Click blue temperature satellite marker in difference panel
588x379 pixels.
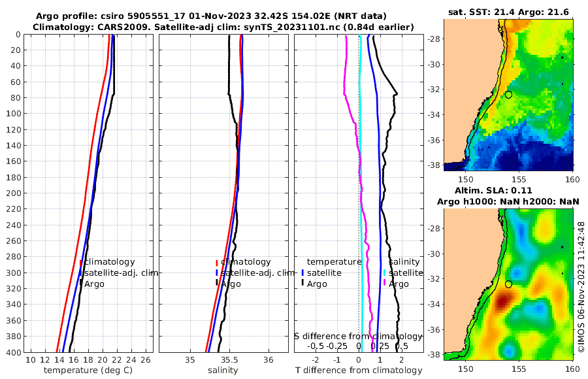302,272
